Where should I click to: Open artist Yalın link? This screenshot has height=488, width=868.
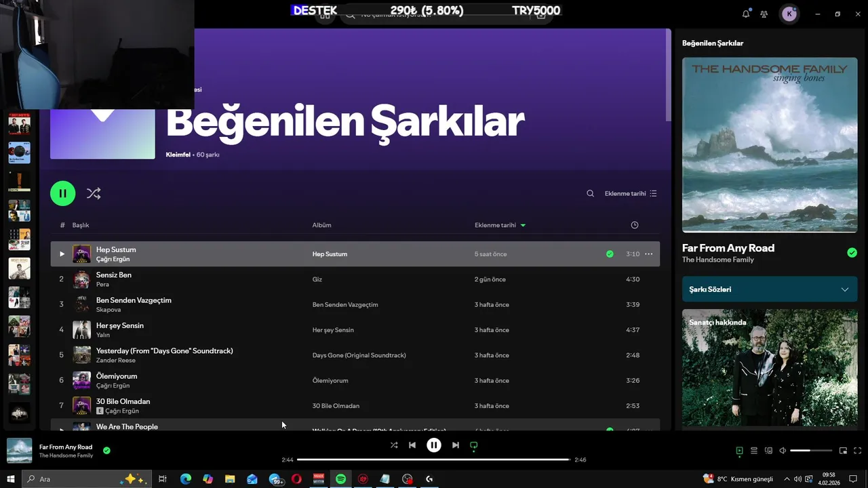click(102, 335)
